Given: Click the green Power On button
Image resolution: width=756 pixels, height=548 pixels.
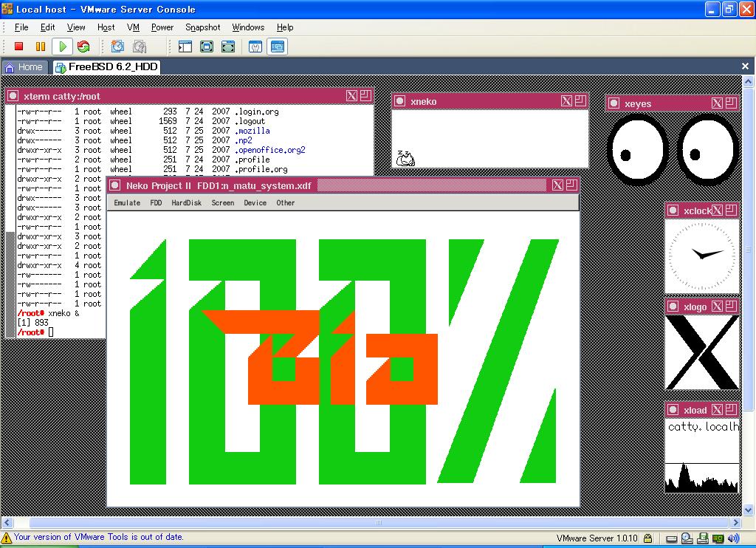Looking at the screenshot, I should (63, 47).
